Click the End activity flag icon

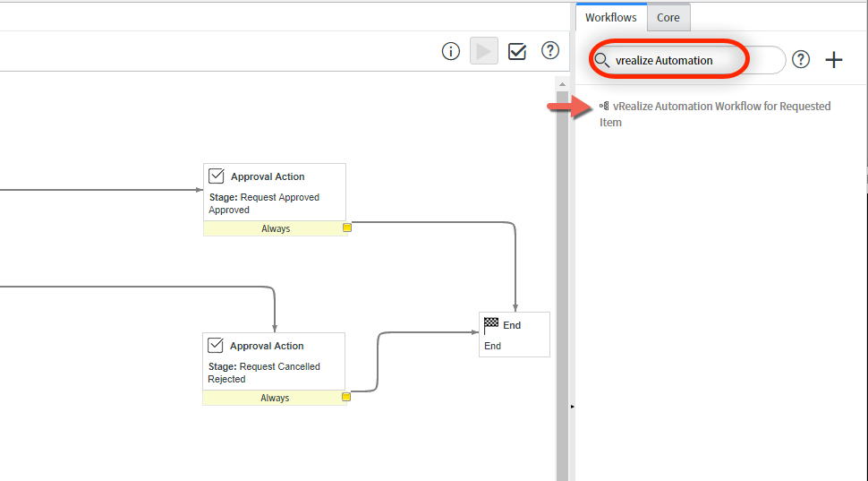(491, 324)
